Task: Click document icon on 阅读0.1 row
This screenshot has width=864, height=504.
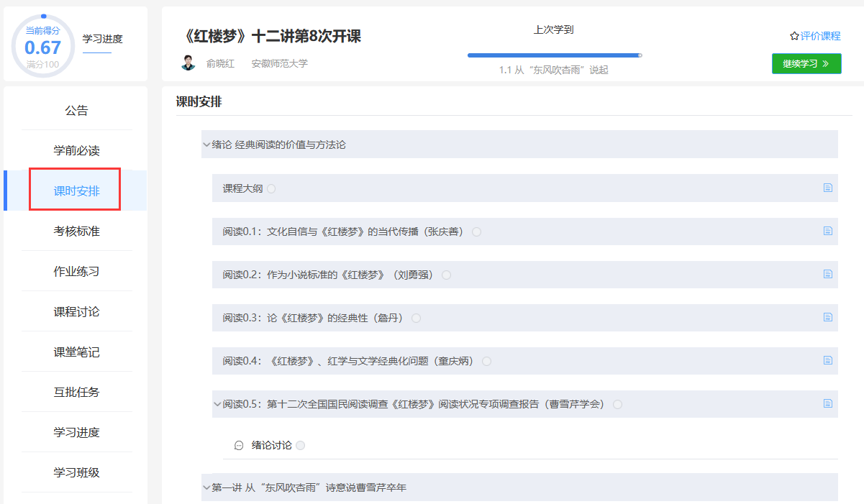Action: 827,231
